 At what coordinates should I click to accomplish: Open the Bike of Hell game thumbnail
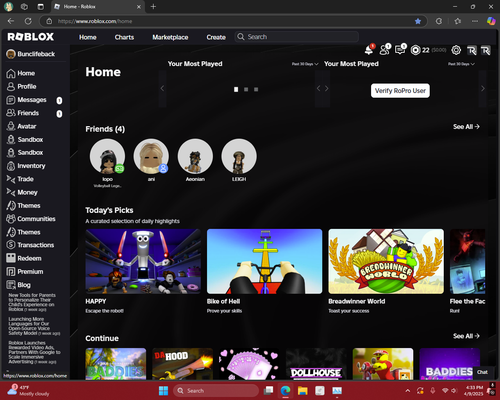coord(265,261)
